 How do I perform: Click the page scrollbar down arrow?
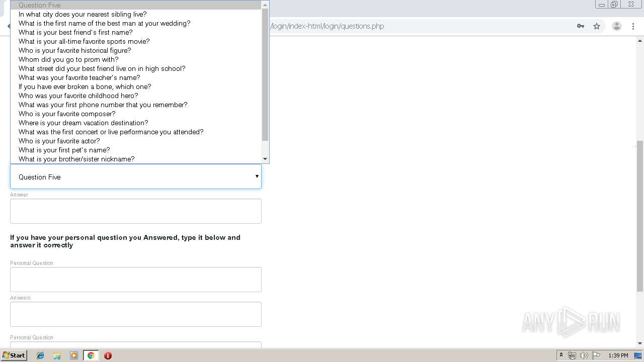tap(640, 343)
